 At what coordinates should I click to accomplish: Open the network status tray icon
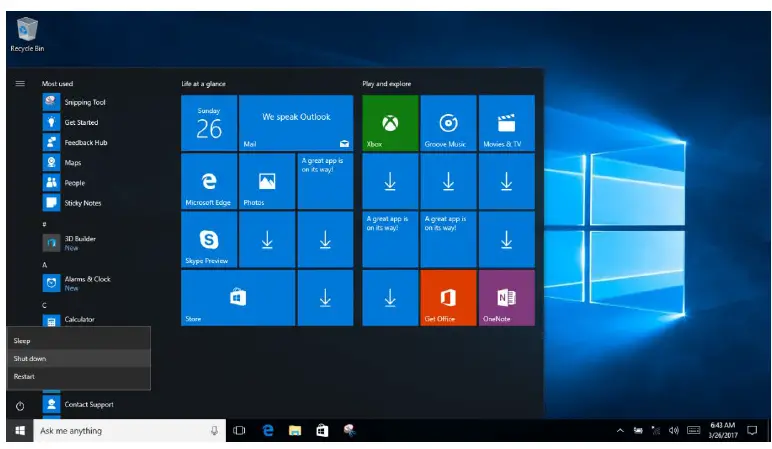[x=656, y=431]
